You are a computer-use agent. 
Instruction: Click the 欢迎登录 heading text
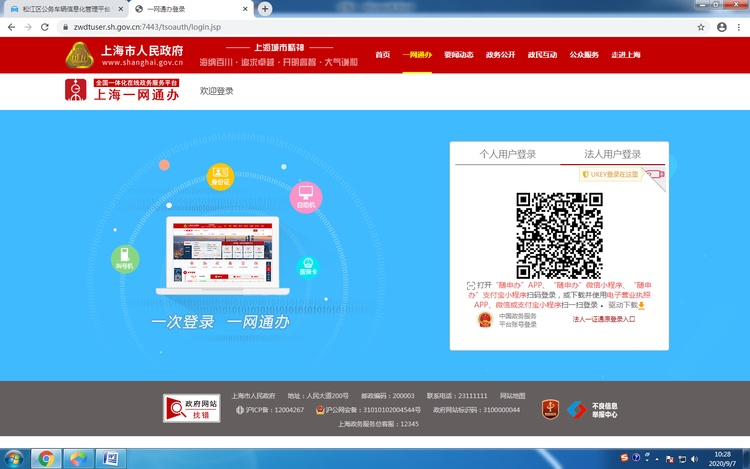(216, 91)
